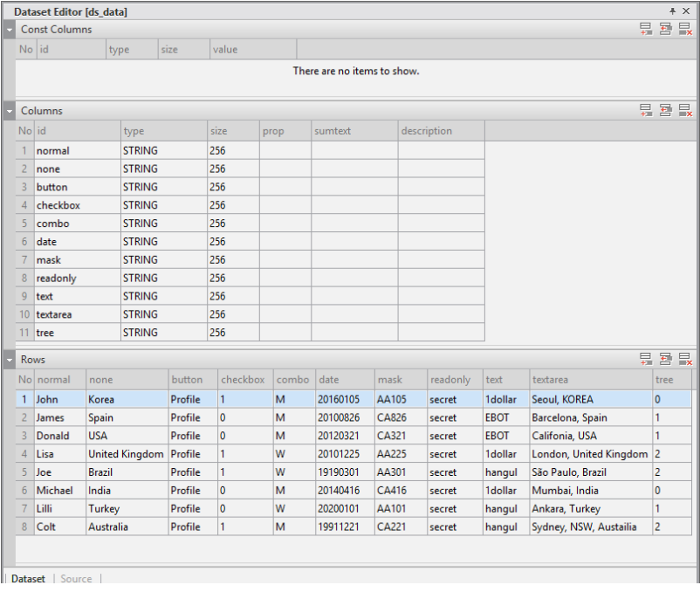Collapse the Rows section
700x592 pixels.
10,360
